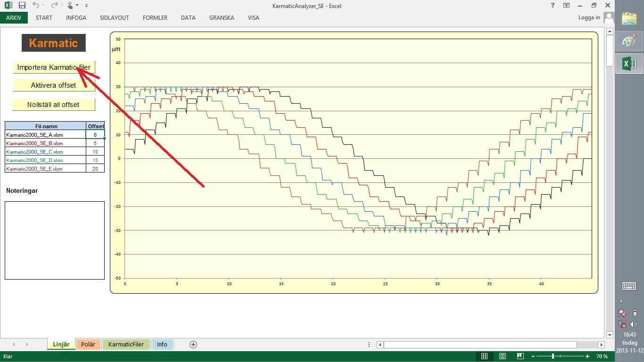Screen dimensions: 644x362
Task: Open the Redo history dropdown arrow
Action: 62,6
